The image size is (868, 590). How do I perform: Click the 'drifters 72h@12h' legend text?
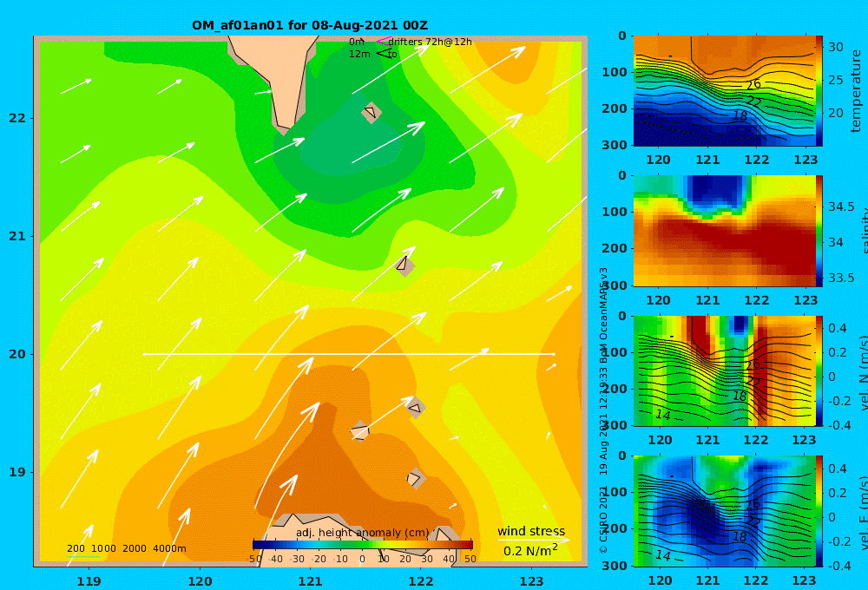(x=431, y=42)
